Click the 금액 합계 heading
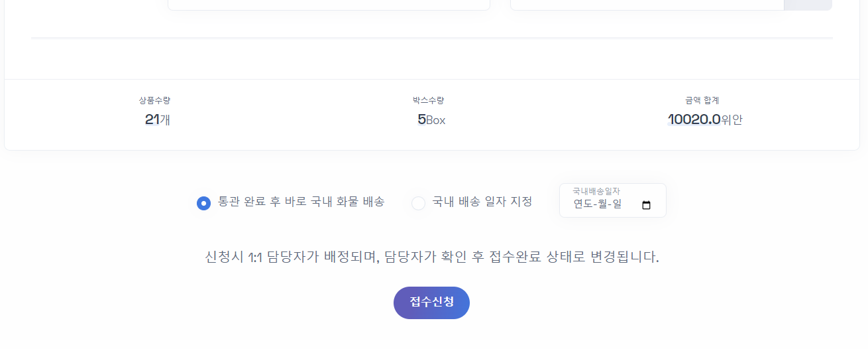The width and height of the screenshot is (868, 349). (x=702, y=101)
